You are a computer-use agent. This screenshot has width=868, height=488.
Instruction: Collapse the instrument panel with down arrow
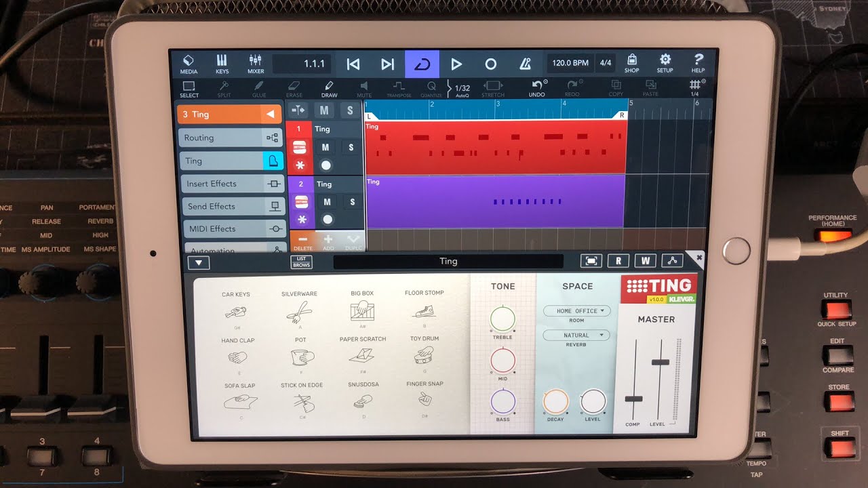[x=199, y=263]
